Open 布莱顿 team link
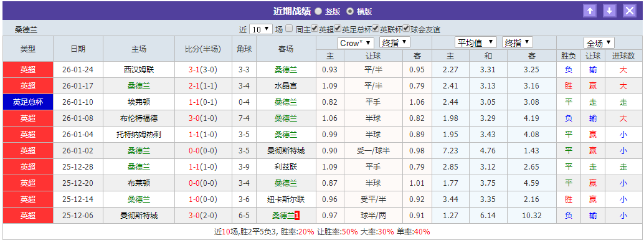 pos(139,183)
